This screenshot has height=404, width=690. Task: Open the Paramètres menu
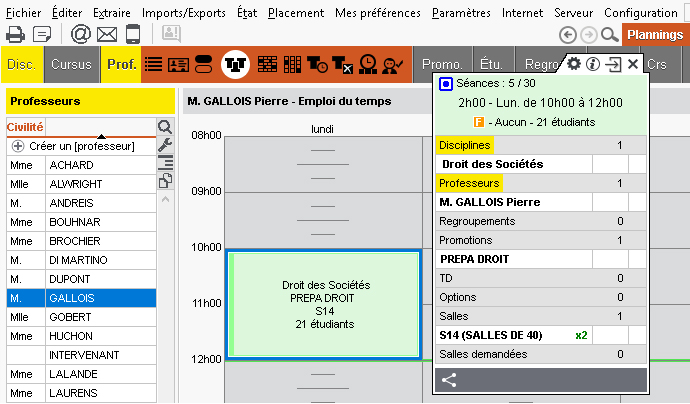point(461,13)
